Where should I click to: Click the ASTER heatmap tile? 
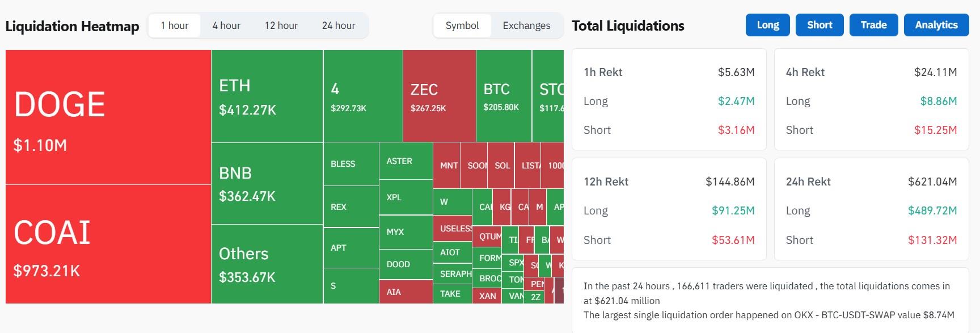(405, 161)
